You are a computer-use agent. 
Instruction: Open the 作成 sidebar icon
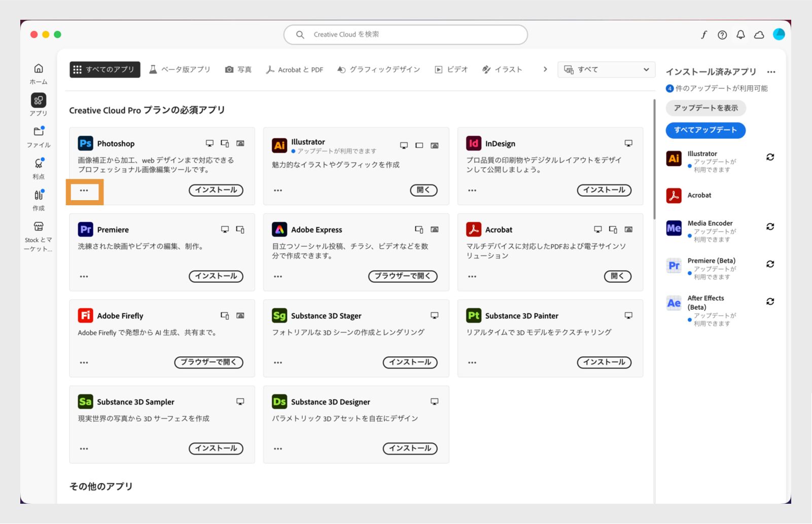click(x=39, y=195)
